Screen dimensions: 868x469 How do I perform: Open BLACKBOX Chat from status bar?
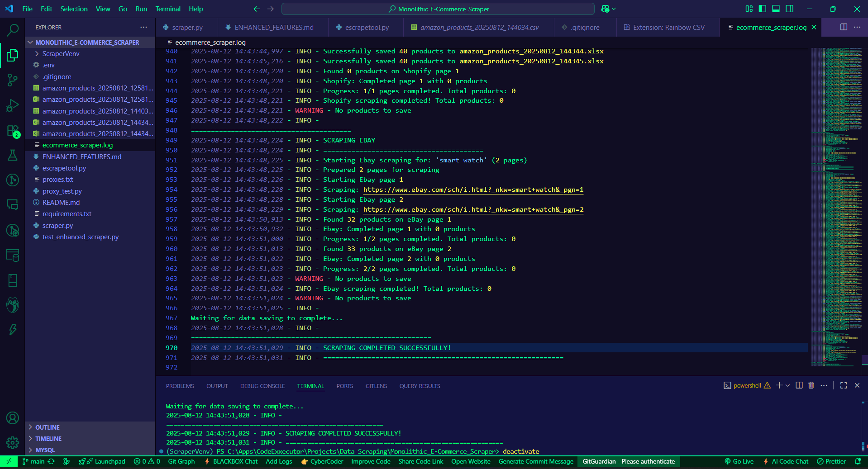point(231,461)
